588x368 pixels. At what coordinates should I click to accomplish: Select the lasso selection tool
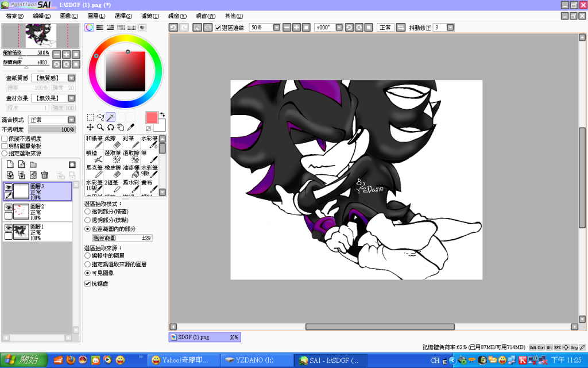point(100,117)
